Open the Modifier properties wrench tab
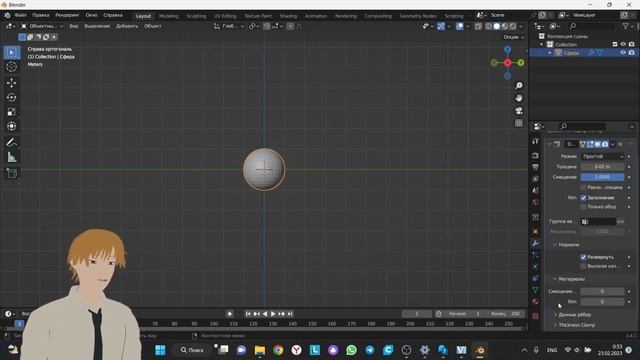The width and height of the screenshot is (640, 360). 536,243
